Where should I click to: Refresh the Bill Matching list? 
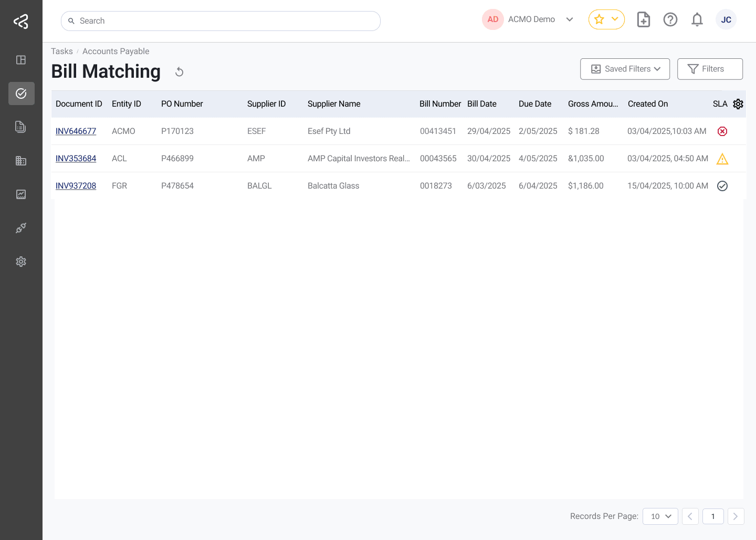click(179, 71)
